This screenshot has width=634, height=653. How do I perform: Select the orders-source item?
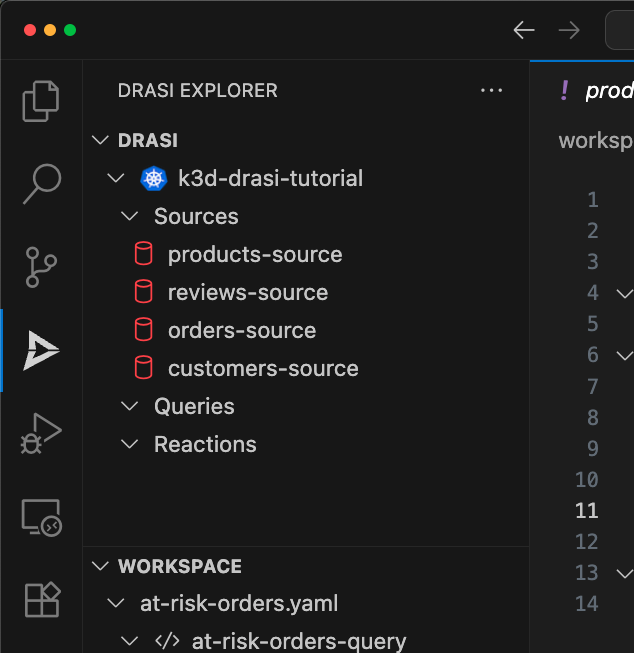(241, 331)
